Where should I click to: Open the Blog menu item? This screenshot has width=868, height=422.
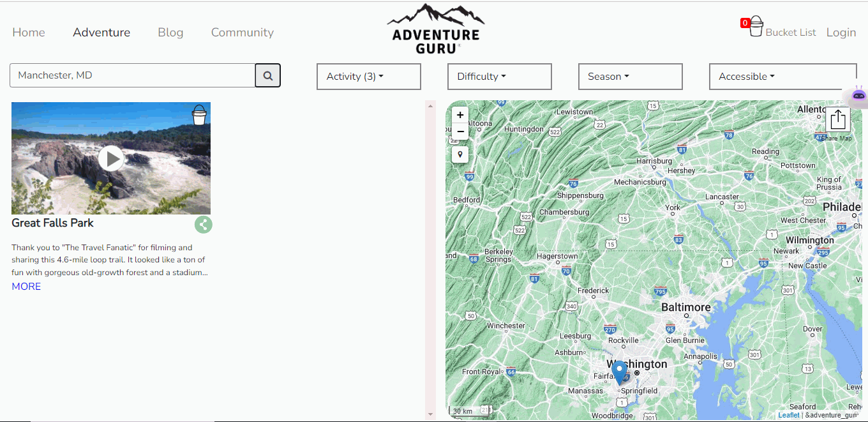pyautogui.click(x=170, y=33)
